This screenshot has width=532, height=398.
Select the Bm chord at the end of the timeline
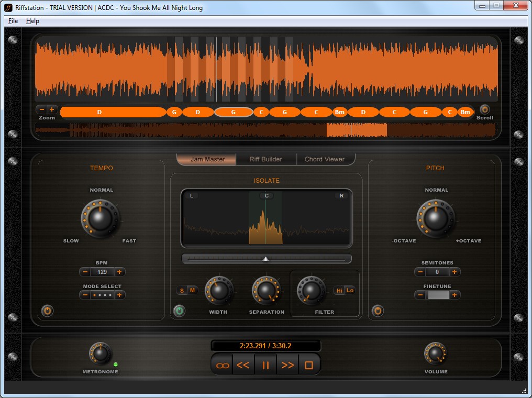(465, 112)
